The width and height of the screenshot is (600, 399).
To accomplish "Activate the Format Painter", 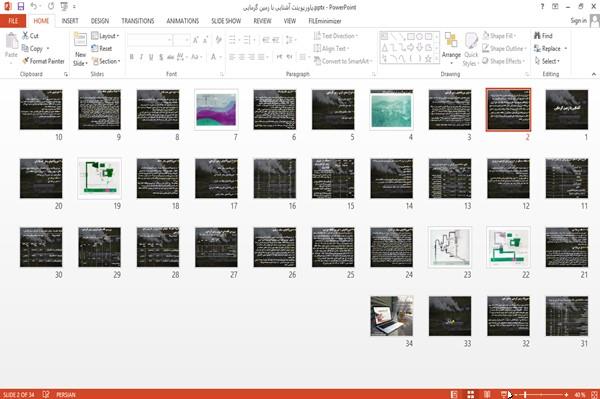I will [43, 61].
